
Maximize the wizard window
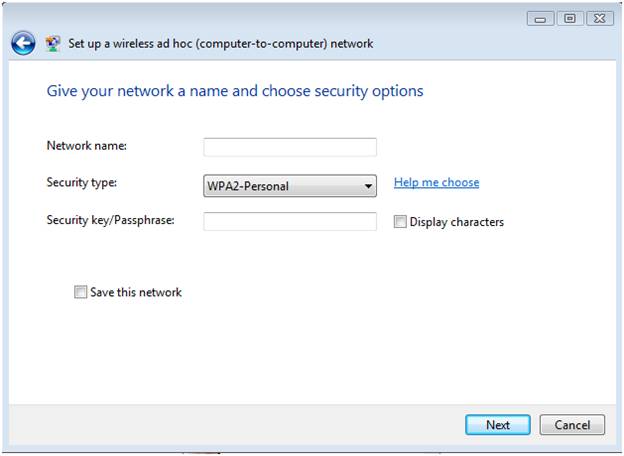click(x=570, y=19)
